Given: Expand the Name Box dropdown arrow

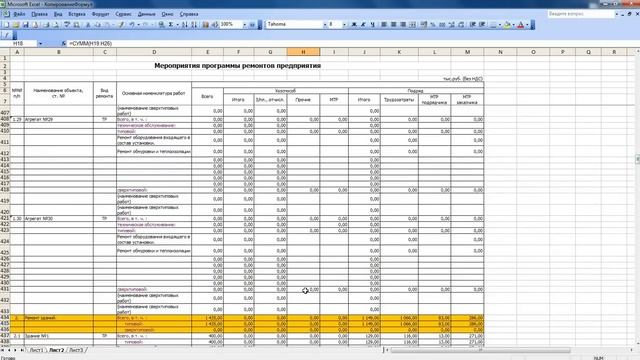Looking at the screenshot, I should point(40,43).
